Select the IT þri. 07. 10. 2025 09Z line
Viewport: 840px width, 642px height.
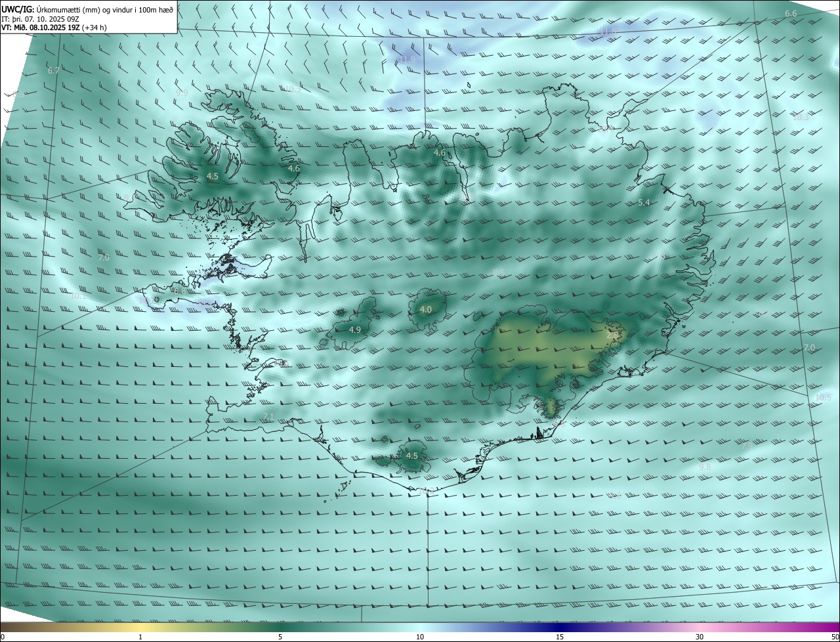click(x=41, y=19)
